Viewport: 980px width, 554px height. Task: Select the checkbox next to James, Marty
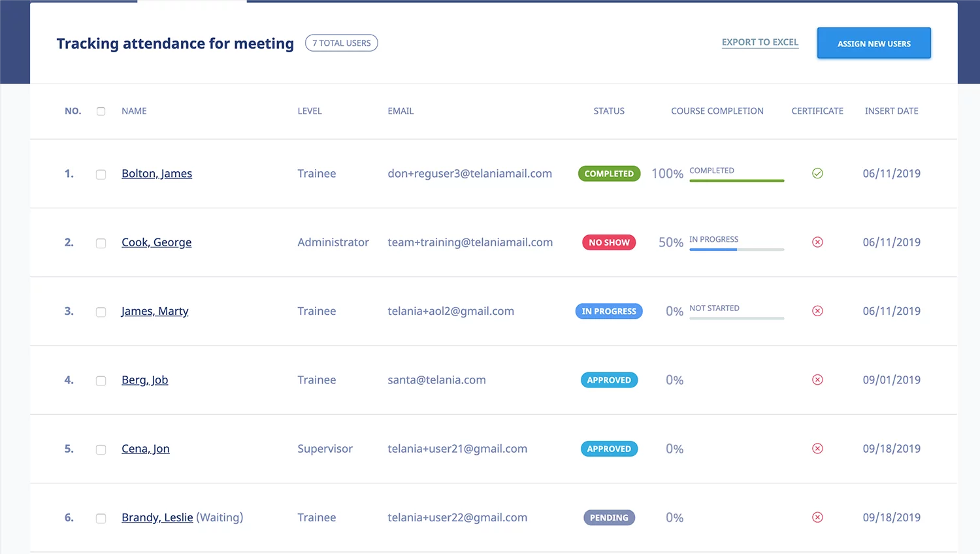(x=101, y=312)
